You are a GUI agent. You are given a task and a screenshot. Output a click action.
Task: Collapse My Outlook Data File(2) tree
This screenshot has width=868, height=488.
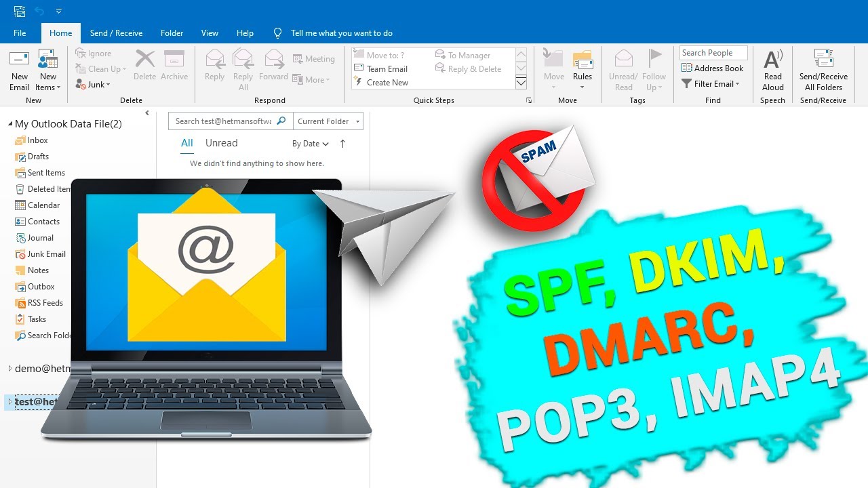[10, 124]
